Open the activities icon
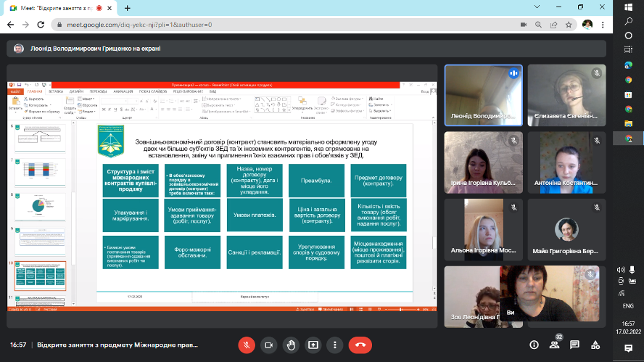 [x=595, y=345]
